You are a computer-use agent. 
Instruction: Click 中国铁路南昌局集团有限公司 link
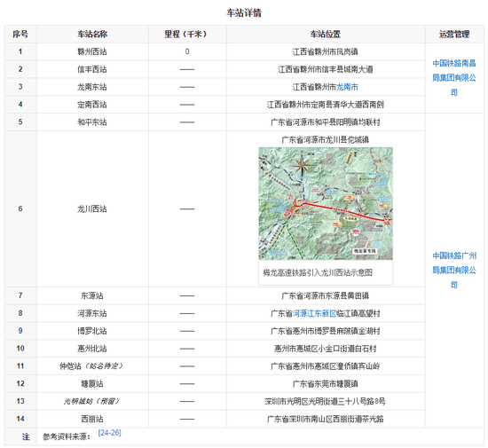coord(454,78)
